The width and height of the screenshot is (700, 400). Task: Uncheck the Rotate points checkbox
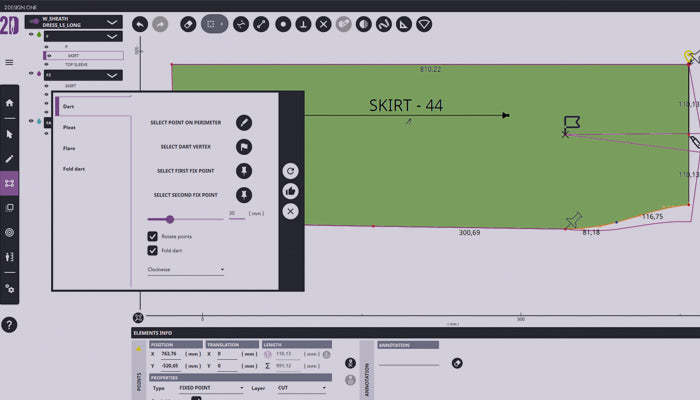click(x=153, y=236)
